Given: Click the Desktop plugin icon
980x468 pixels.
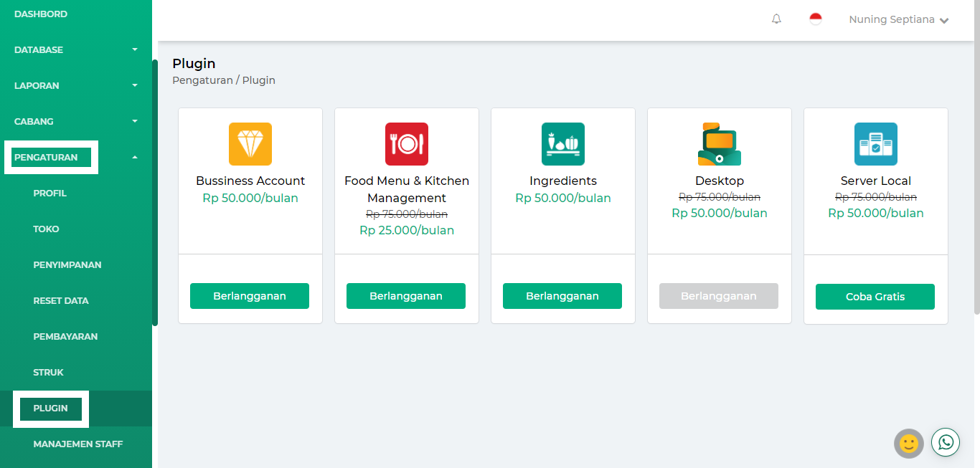Looking at the screenshot, I should [x=719, y=144].
